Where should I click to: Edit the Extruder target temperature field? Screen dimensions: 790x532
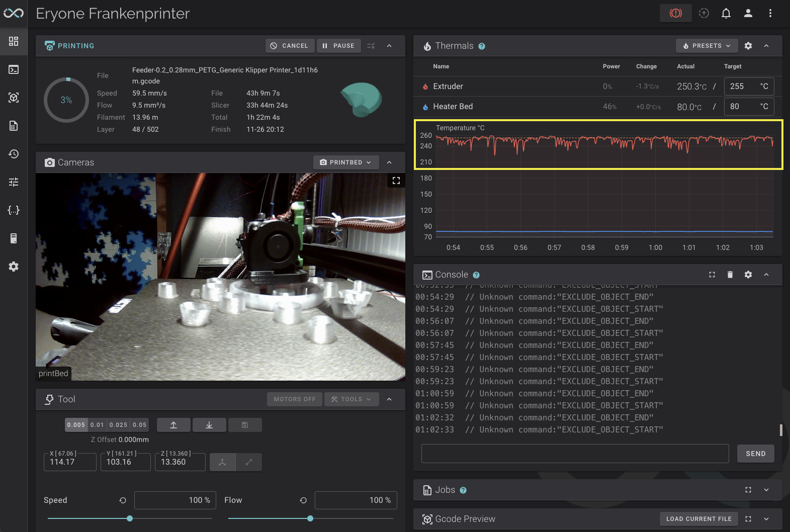(749, 86)
